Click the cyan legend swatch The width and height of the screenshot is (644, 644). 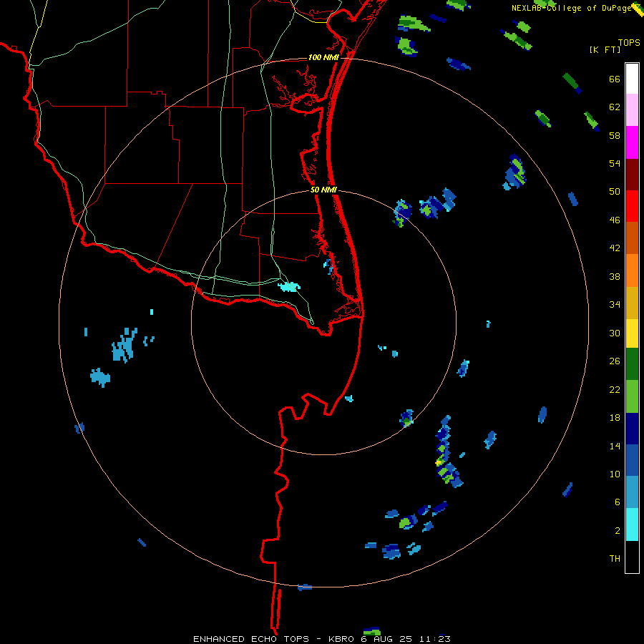[x=632, y=525]
